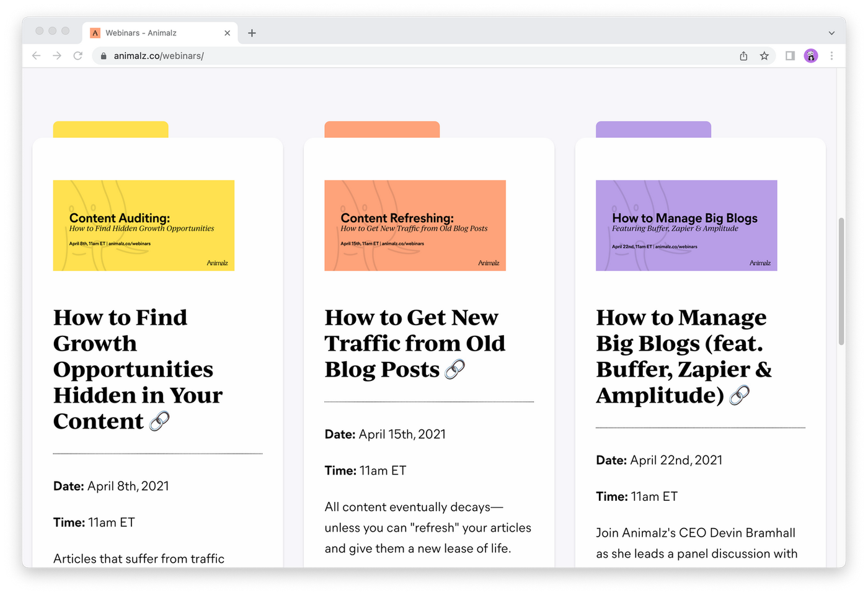Reload the Animalz webinars page
Image resolution: width=868 pixels, height=595 pixels.
pos(78,56)
